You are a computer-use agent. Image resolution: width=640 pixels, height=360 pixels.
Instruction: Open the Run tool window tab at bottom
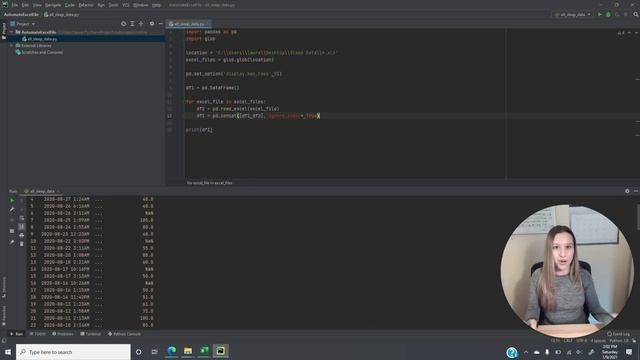16,334
